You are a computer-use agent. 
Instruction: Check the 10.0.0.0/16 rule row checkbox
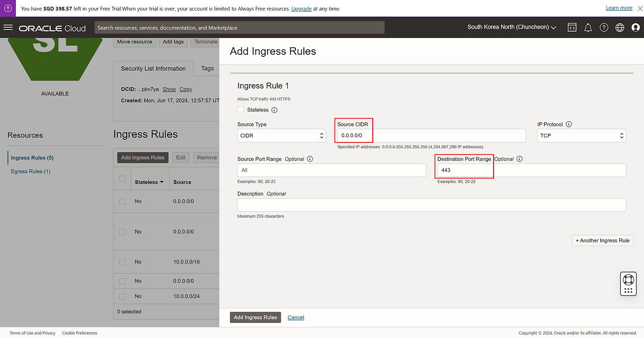(x=122, y=262)
